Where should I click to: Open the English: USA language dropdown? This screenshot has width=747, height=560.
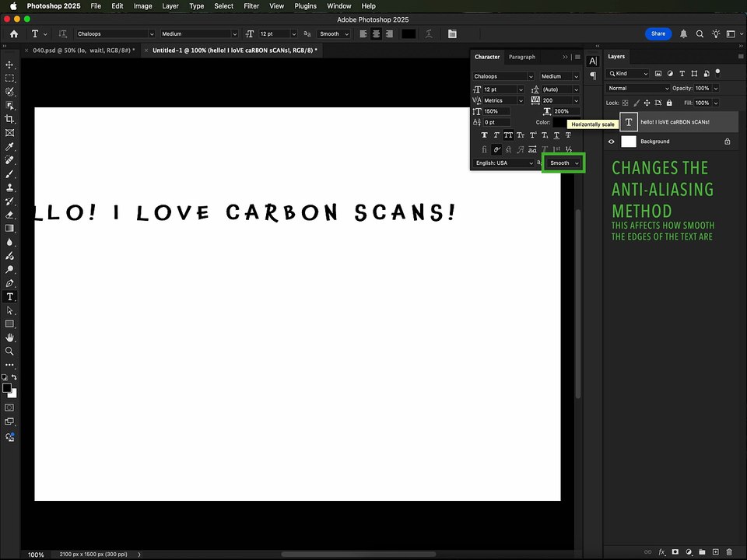(x=504, y=163)
